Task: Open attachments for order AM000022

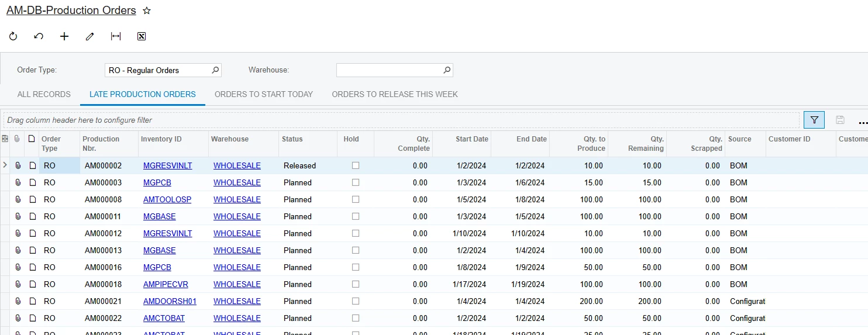Action: pyautogui.click(x=18, y=318)
